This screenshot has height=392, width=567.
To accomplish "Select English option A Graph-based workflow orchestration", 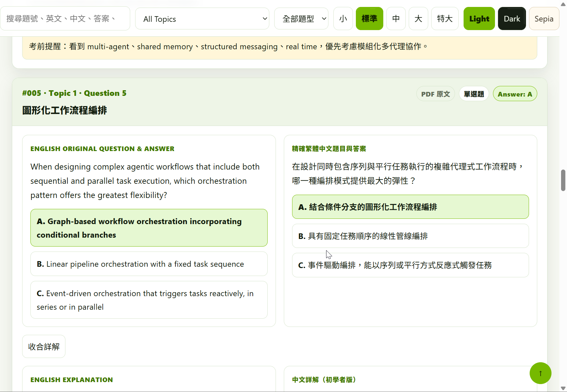I will point(149,228).
